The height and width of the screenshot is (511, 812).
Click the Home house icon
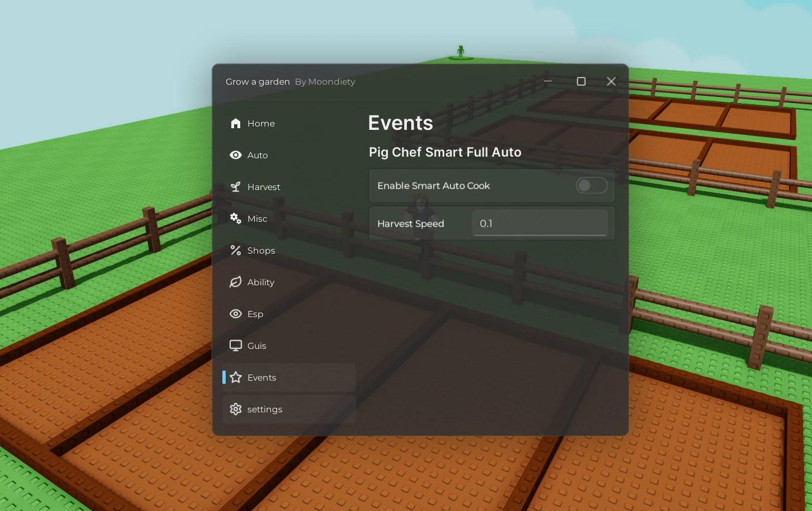[235, 124]
